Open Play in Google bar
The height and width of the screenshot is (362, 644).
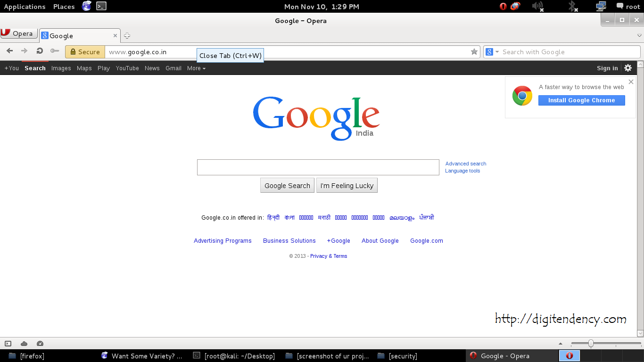tap(104, 68)
